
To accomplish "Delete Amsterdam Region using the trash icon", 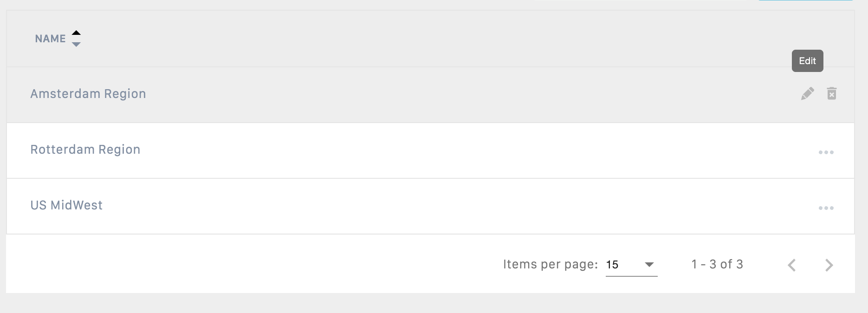I will (x=831, y=94).
